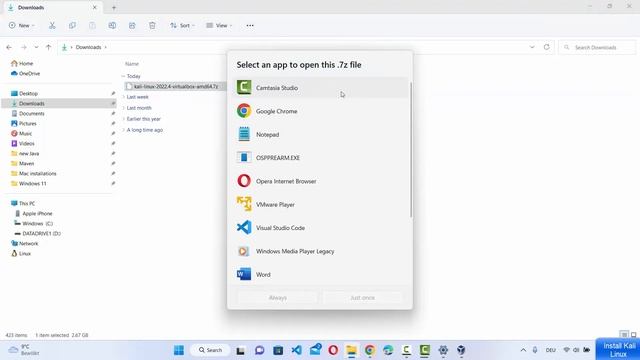The height and width of the screenshot is (360, 640).
Task: Go up one folder level
Action: [x=49, y=47]
